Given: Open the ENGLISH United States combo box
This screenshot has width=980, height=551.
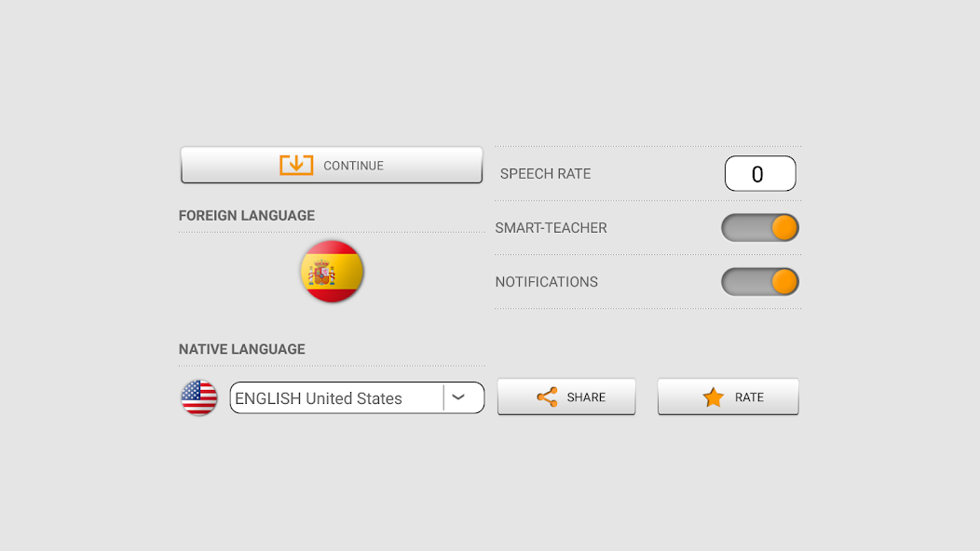Looking at the screenshot, I should (x=357, y=398).
